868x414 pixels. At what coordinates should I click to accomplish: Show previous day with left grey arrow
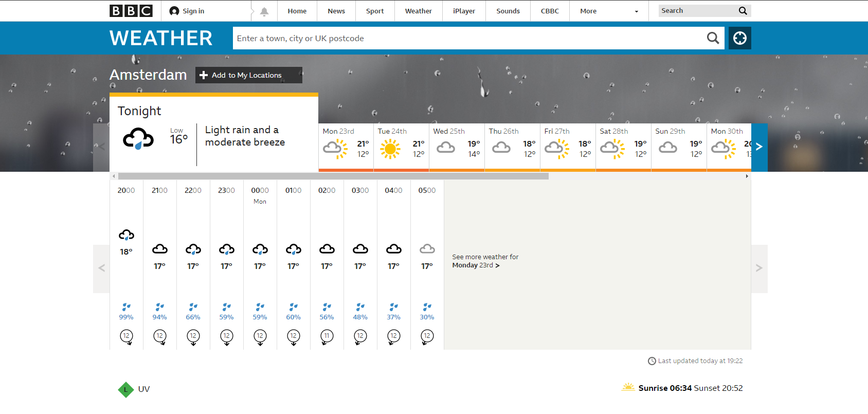click(x=101, y=147)
